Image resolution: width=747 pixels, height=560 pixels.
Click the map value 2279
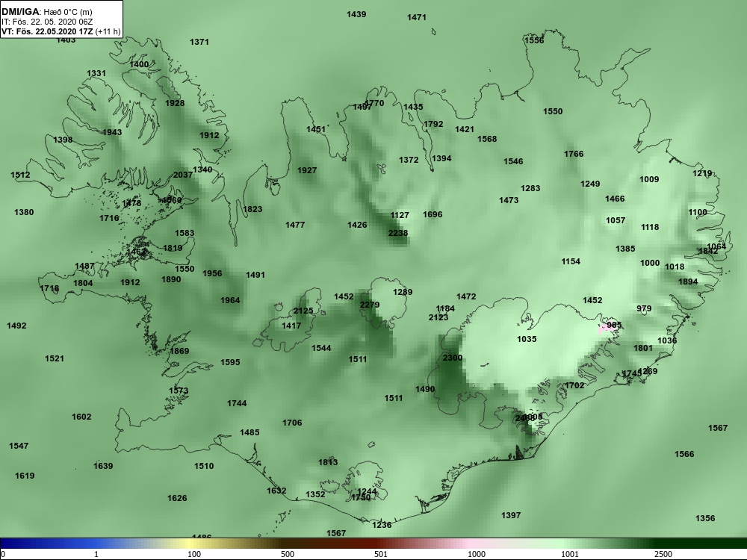tap(370, 305)
